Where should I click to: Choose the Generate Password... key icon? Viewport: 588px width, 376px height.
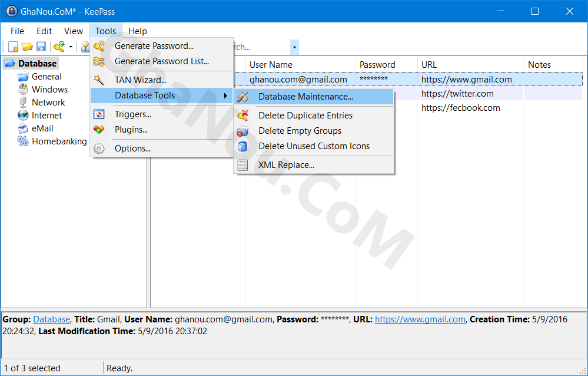(99, 46)
